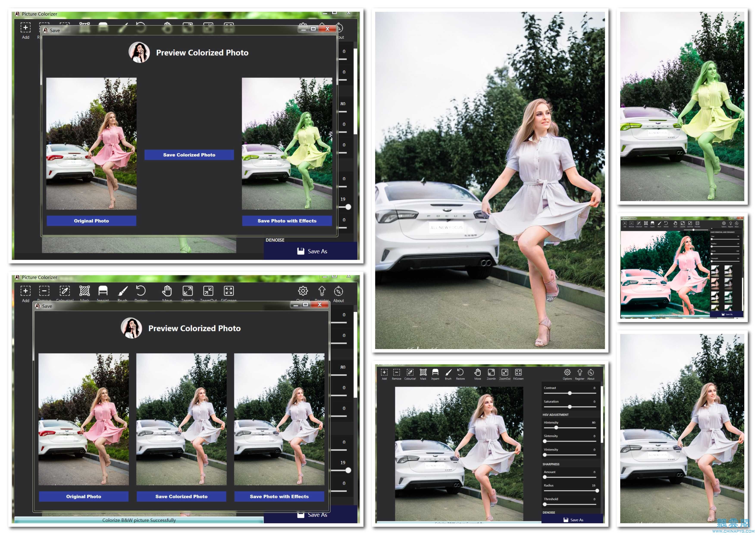Click Register icon in gray-dress editor window
Viewport: 756px width, 535px height.
point(580,372)
